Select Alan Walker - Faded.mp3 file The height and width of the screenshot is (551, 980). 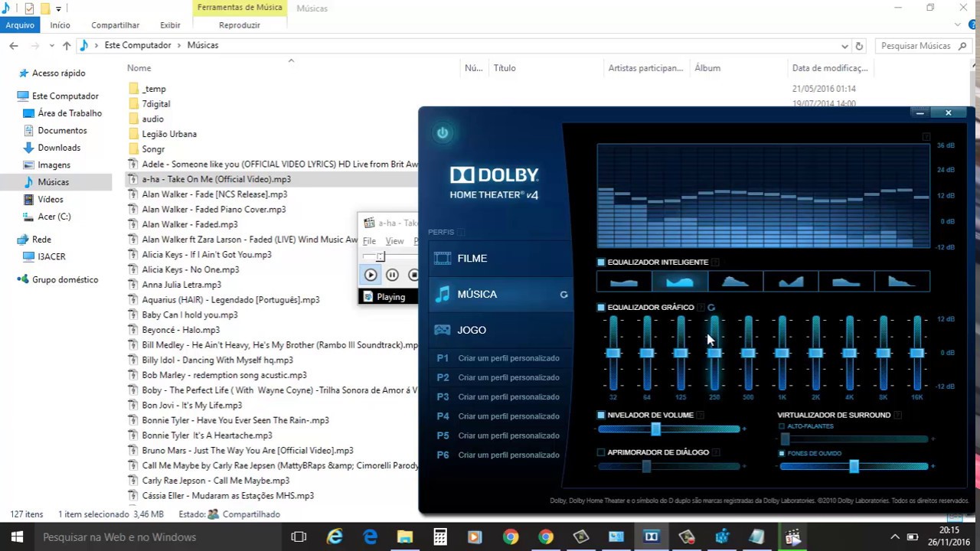[190, 225]
